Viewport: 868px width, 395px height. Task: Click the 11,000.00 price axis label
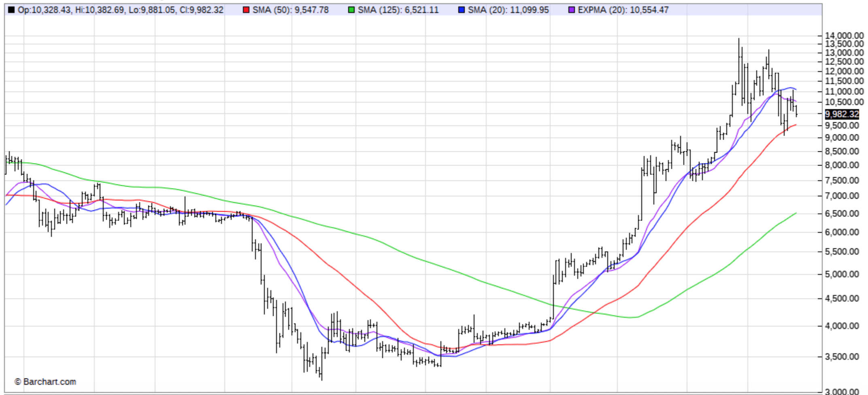point(845,91)
